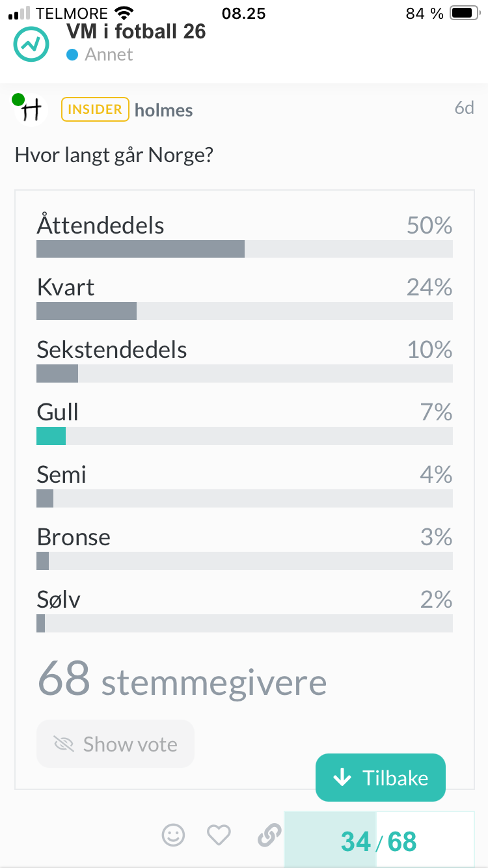Open the emoji reaction smiley icon
This screenshot has height=868, width=488.
pyautogui.click(x=173, y=835)
